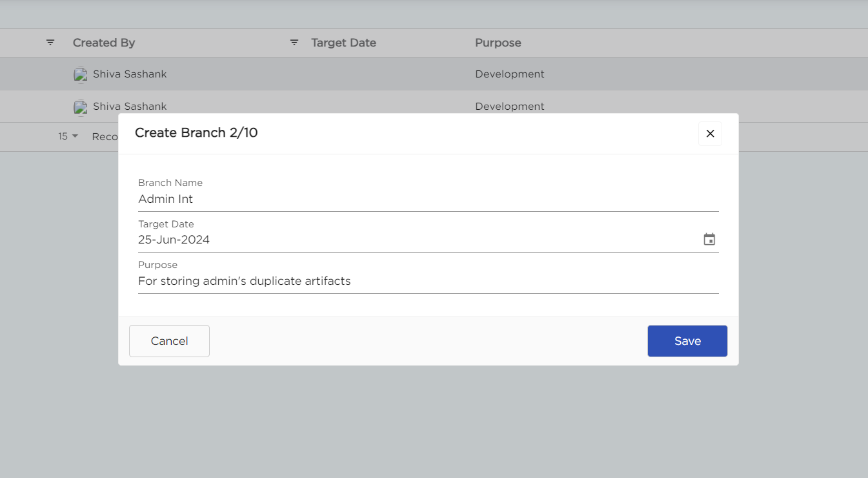The width and height of the screenshot is (868, 478).
Task: Focus the Target Date field showing 25-Jun-2024
Action: coord(418,240)
